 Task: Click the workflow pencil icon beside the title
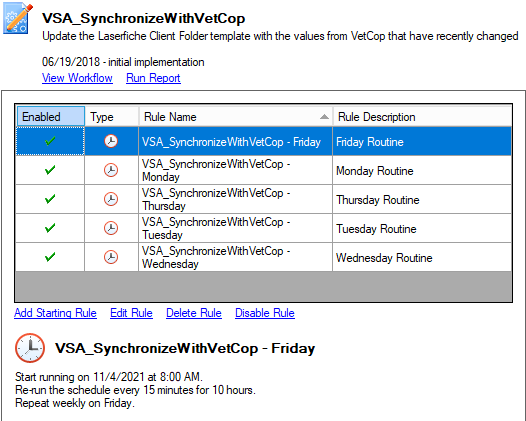pos(18,18)
